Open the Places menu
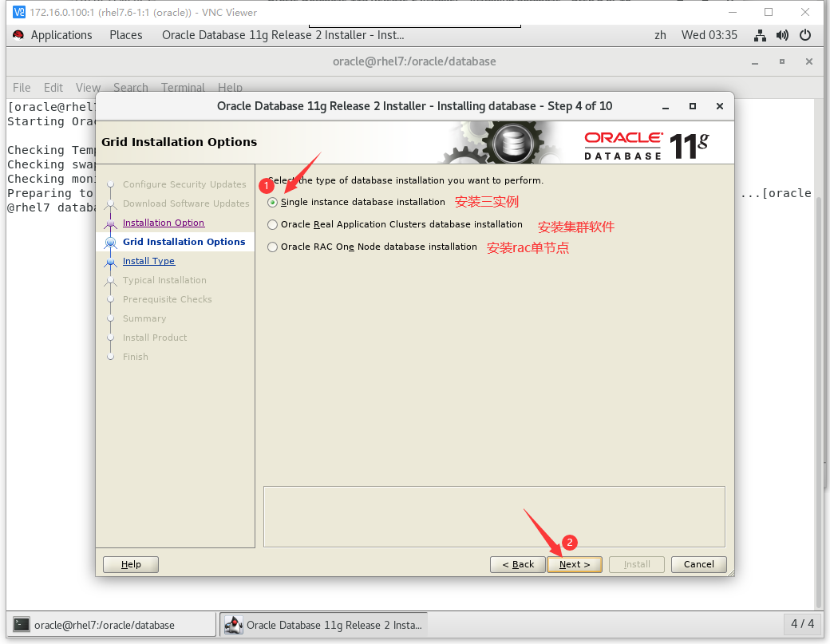The image size is (830, 644). click(x=126, y=35)
